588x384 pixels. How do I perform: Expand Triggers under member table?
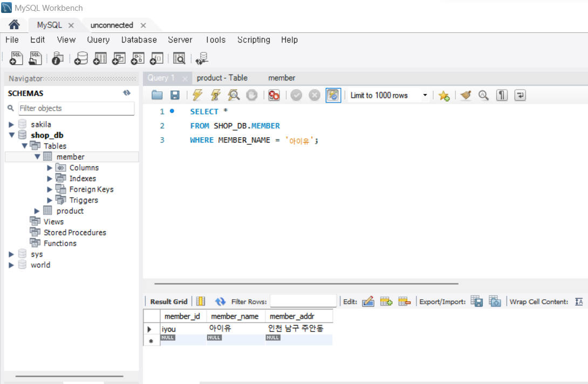[x=50, y=200]
